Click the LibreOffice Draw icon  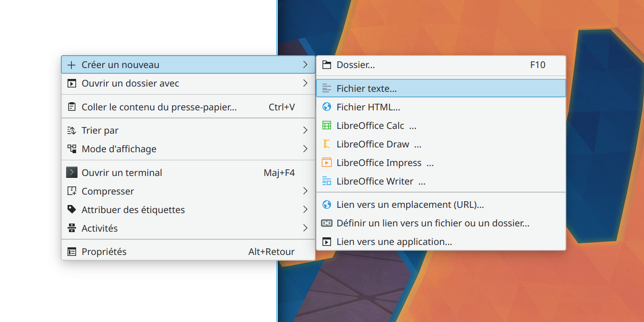pyautogui.click(x=326, y=144)
